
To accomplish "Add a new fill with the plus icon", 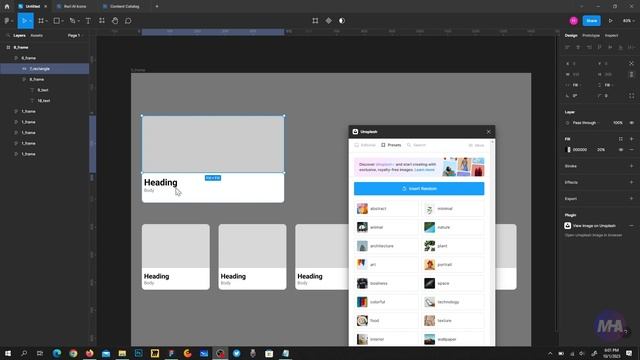I will click(x=631, y=139).
